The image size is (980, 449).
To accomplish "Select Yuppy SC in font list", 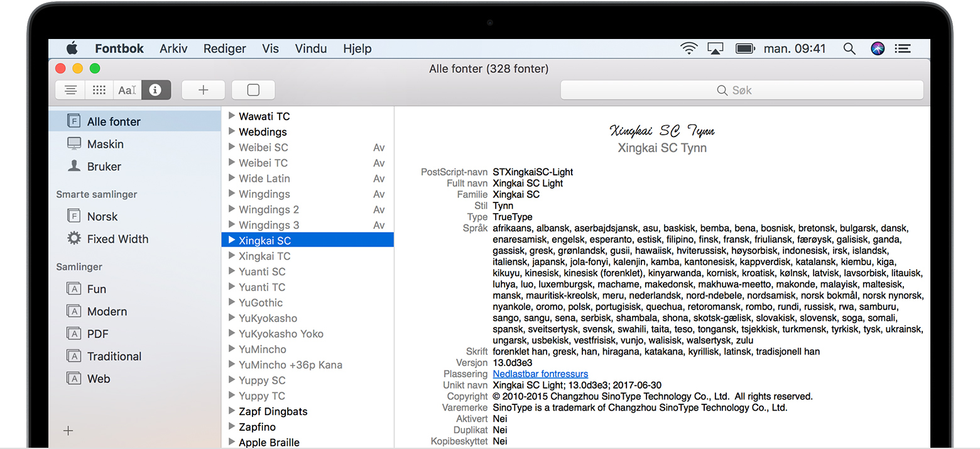I will pos(308,380).
